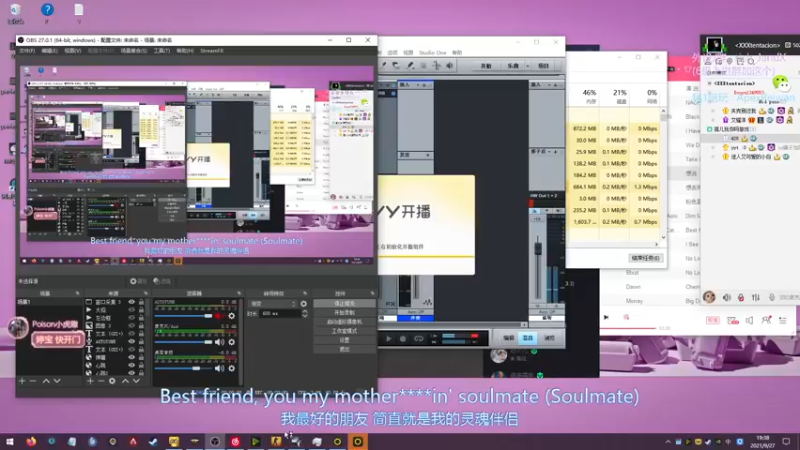Open OBS 编辑(E) menu

click(49, 51)
